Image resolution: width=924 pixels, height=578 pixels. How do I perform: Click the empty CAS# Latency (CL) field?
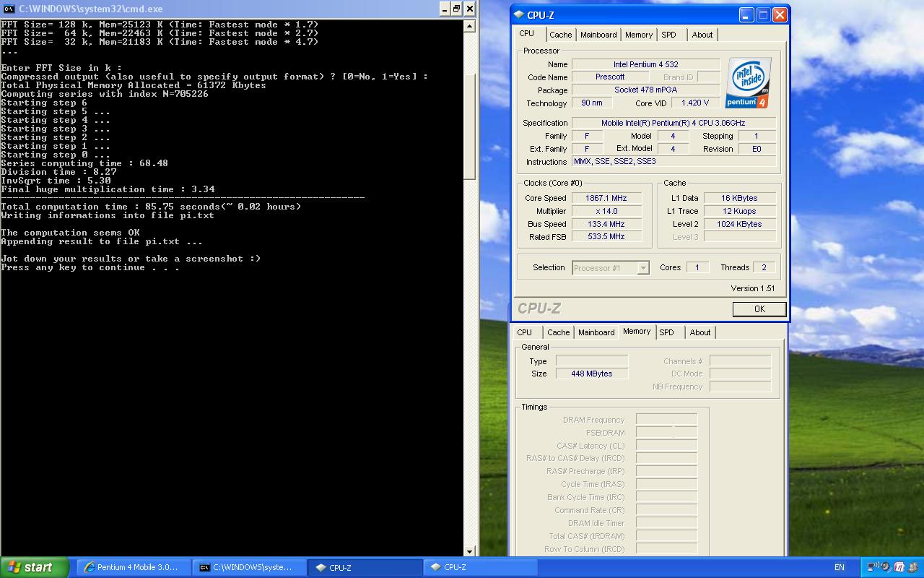coord(666,446)
